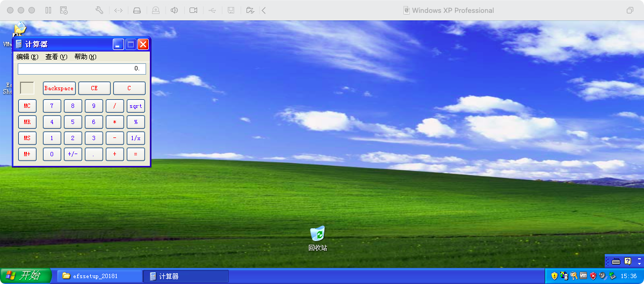Click the floppy disk icon
This screenshot has width=644, height=284.
[231, 10]
